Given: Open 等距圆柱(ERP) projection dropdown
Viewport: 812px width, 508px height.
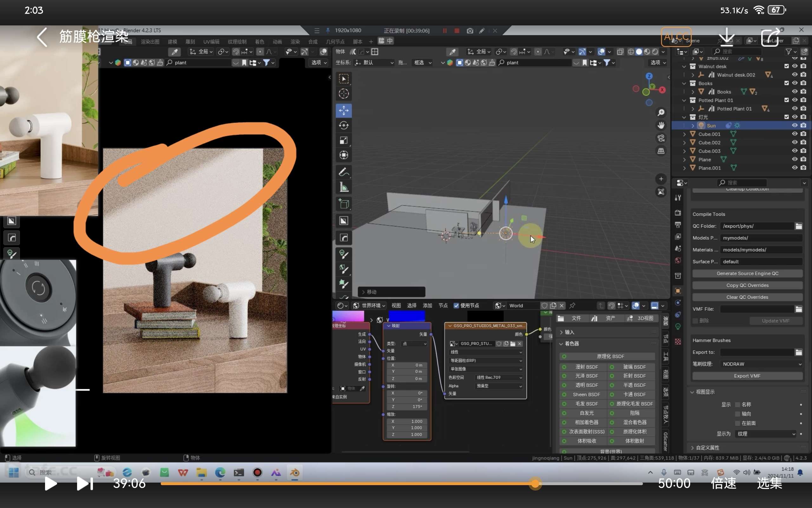Looking at the screenshot, I should tap(486, 360).
